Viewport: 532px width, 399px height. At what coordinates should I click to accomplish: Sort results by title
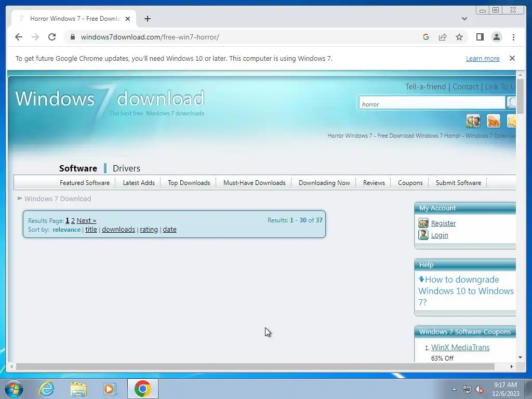pyautogui.click(x=91, y=230)
